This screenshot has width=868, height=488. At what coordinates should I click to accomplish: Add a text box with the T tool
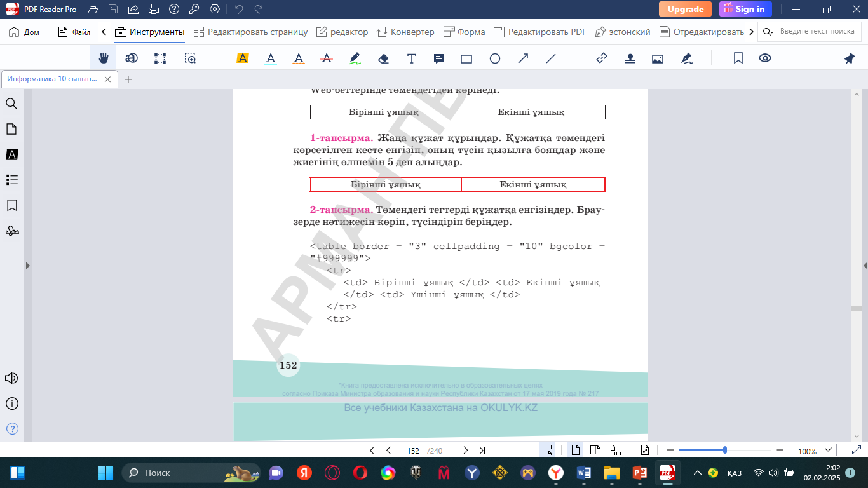(x=412, y=58)
